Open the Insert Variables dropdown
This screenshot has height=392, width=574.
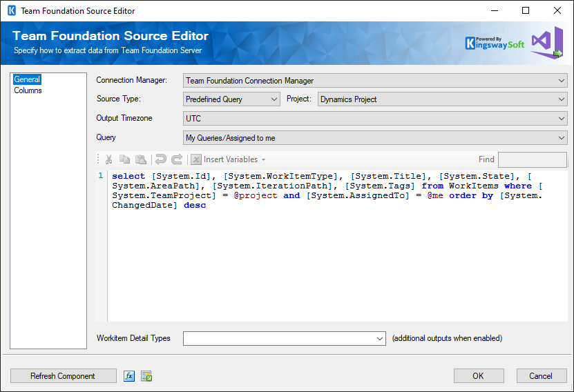(x=229, y=159)
